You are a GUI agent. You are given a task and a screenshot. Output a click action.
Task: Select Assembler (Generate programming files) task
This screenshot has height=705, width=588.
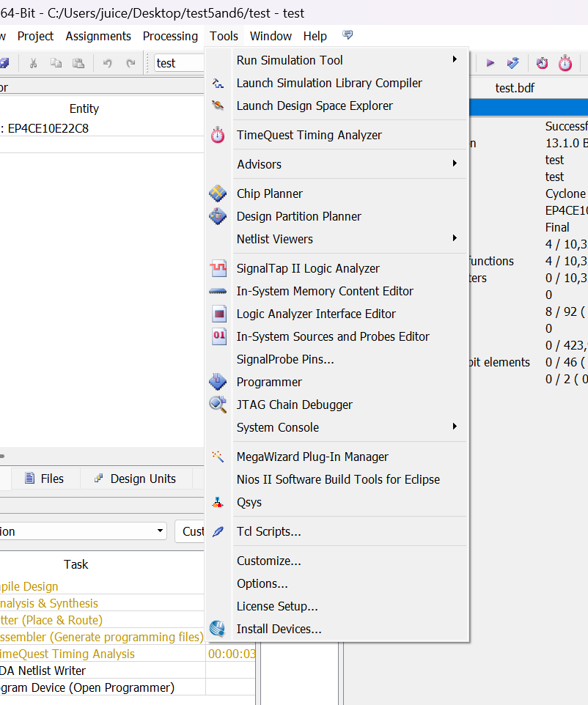(102, 637)
